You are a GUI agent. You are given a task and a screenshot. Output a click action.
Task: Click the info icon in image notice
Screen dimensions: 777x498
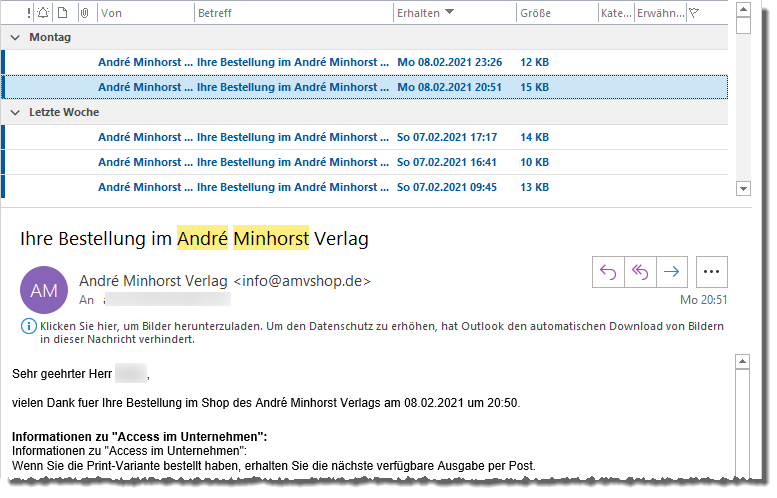(28, 326)
